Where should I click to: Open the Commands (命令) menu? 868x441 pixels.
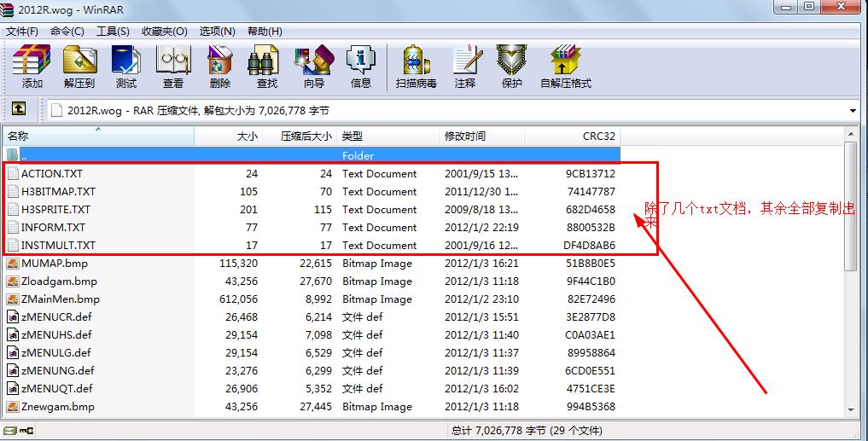pos(67,32)
